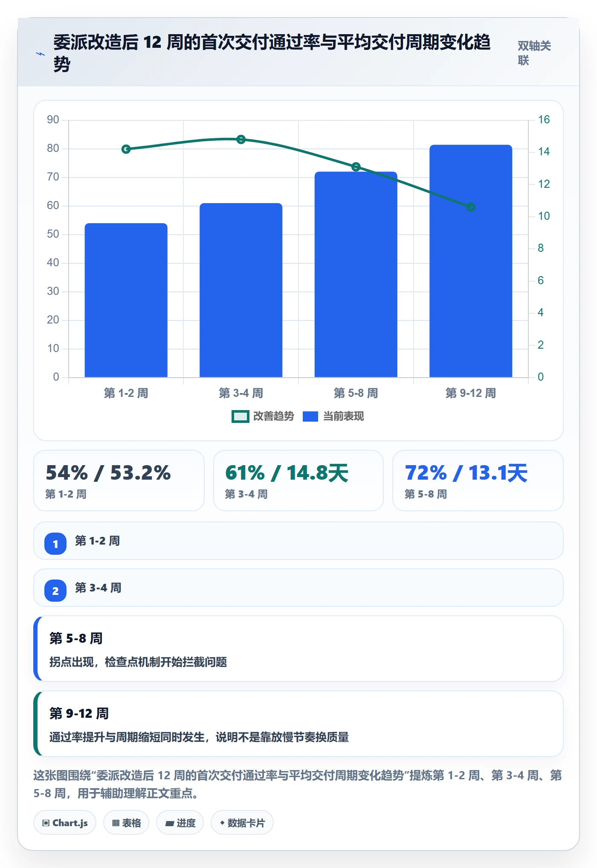Click the 双轴关联 badge in the header
Screen dimensions: 597x868
pyautogui.click(x=534, y=53)
